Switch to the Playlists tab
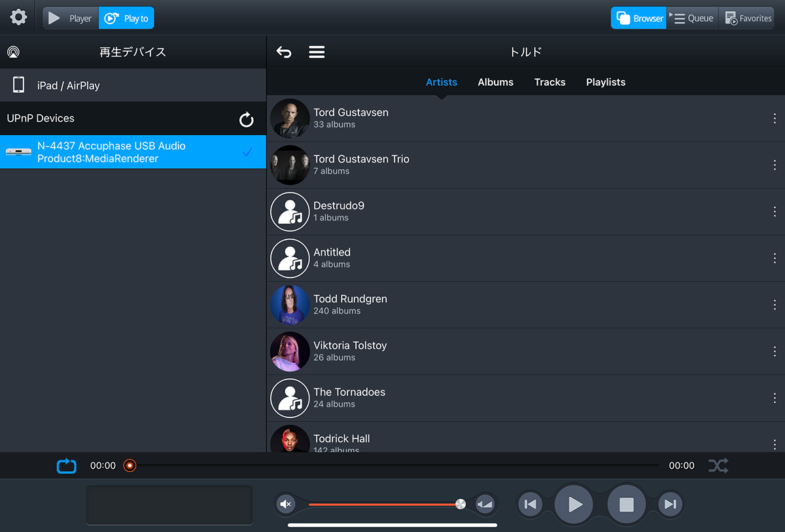 tap(605, 82)
